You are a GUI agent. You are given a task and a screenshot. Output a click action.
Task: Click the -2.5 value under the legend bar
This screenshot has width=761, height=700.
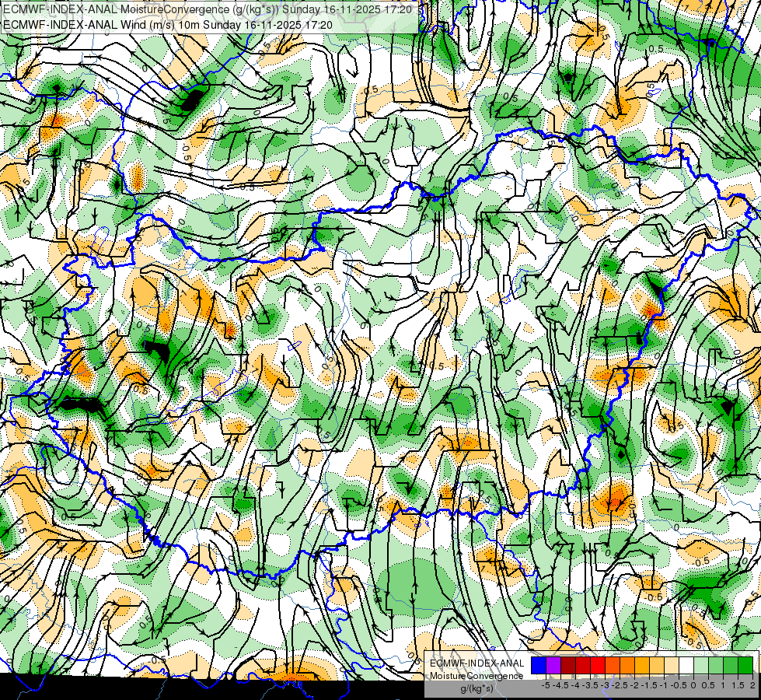point(620,685)
